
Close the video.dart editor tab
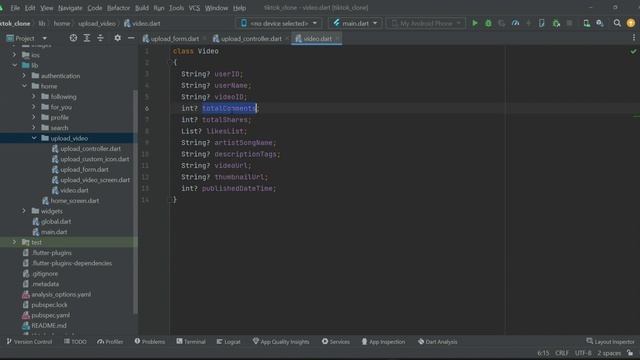pos(337,39)
